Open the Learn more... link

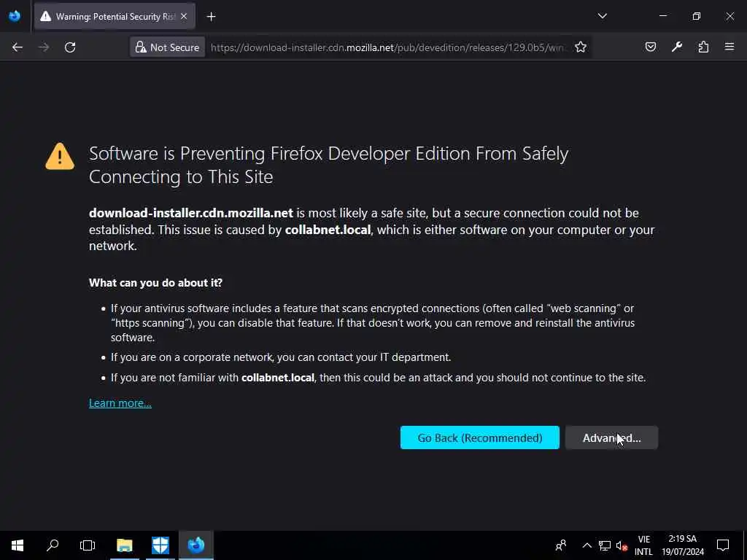[120, 402]
